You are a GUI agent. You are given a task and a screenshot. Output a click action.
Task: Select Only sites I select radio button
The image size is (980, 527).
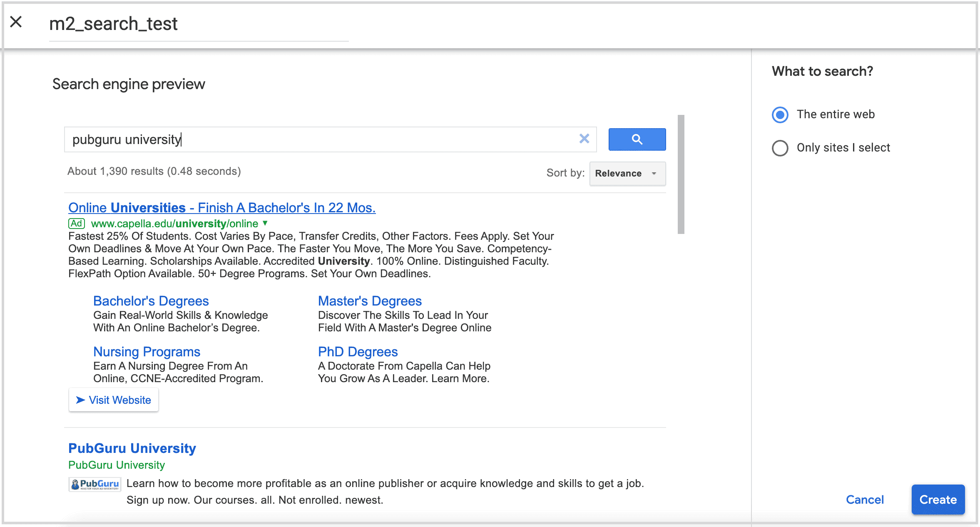click(779, 148)
